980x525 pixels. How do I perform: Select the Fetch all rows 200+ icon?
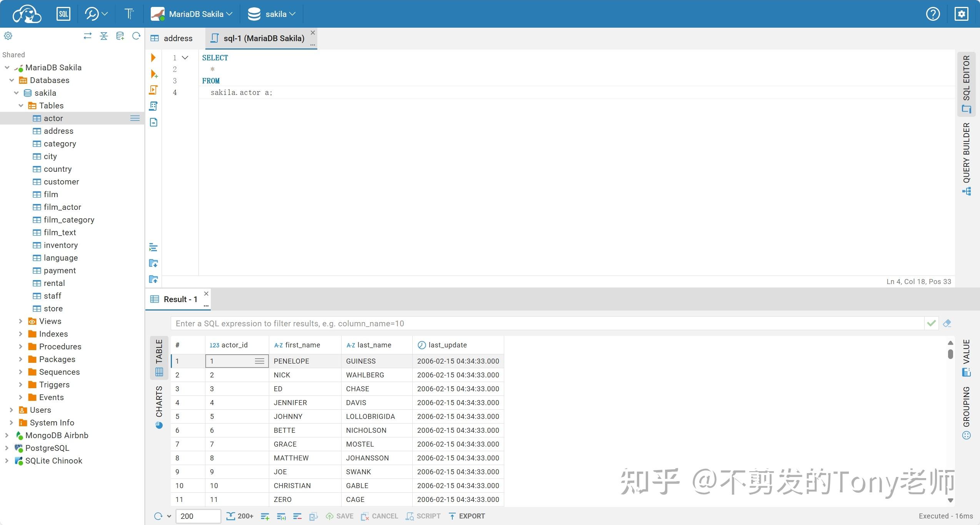click(240, 516)
